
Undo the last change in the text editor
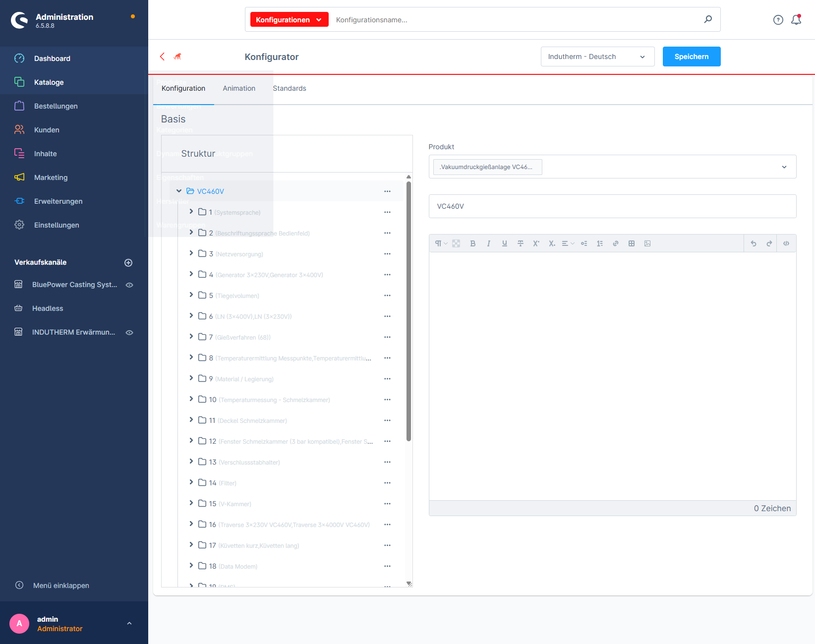[753, 243]
